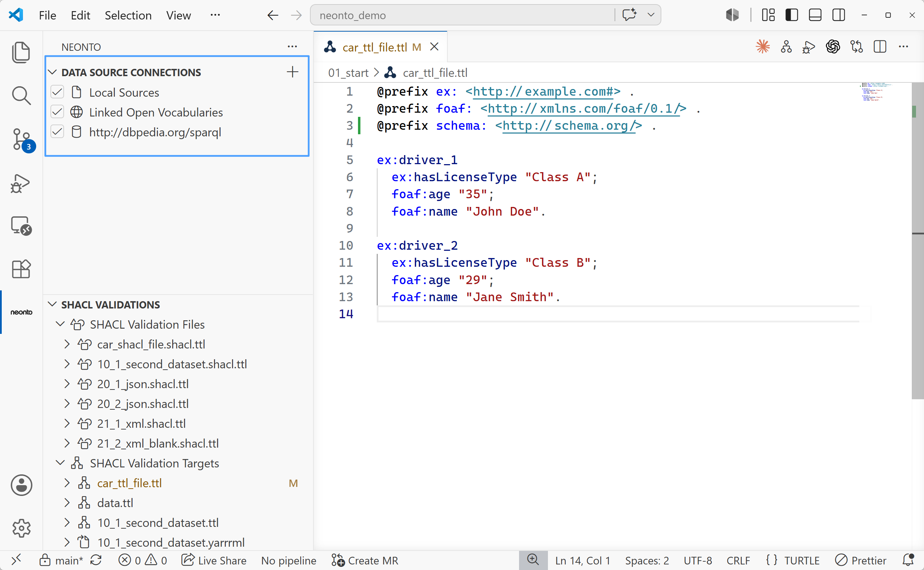Uncheck the dbpedia sparql endpoint checkbox
Viewport: 924px width, 570px height.
(57, 132)
